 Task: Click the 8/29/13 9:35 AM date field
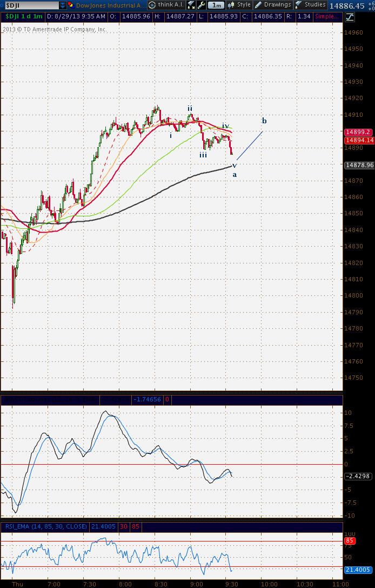[x=76, y=17]
